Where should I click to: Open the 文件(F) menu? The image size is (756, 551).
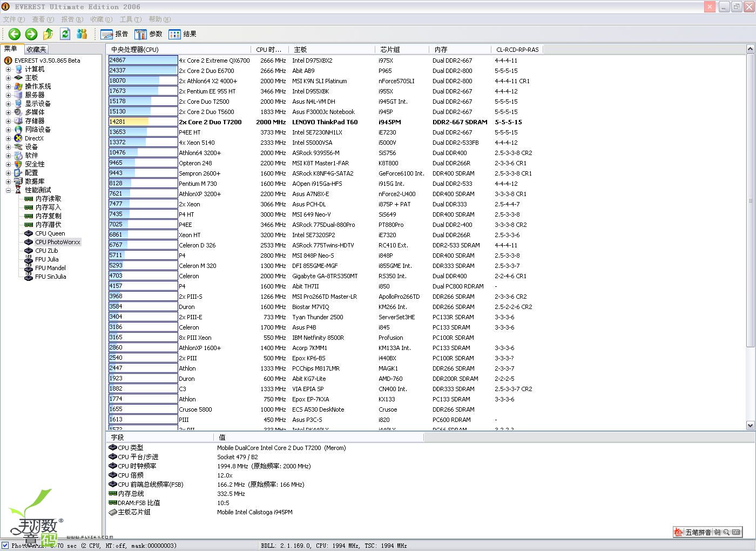coord(13,19)
